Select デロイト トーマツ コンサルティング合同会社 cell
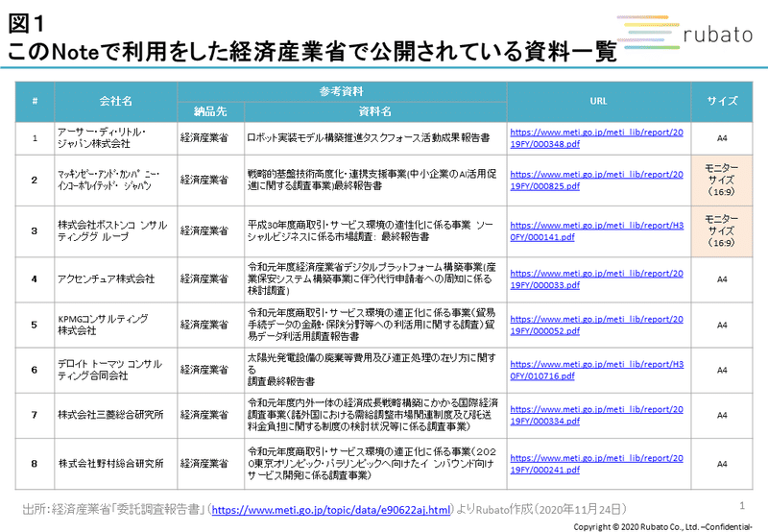The image size is (768, 532). 115,370
